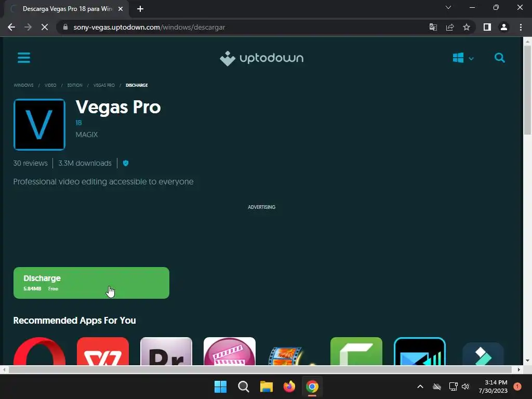Click the Chrome taskbar icon
This screenshot has width=532, height=399.
click(312, 387)
